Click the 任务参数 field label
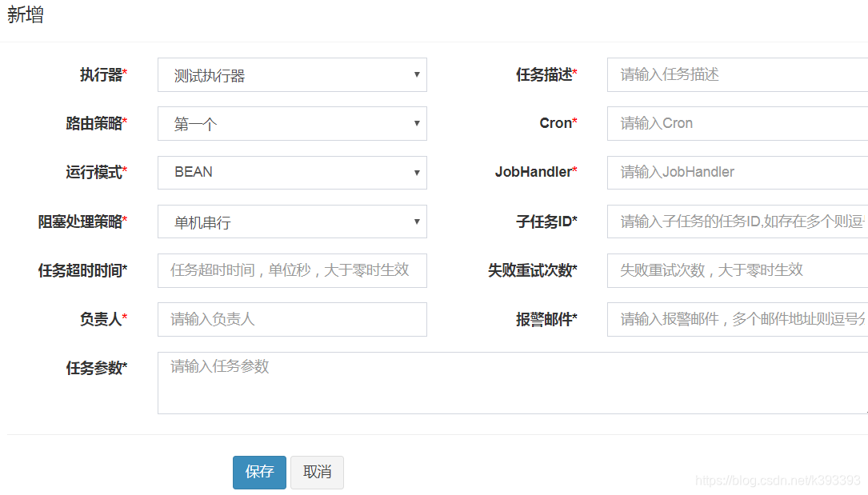 click(x=96, y=368)
